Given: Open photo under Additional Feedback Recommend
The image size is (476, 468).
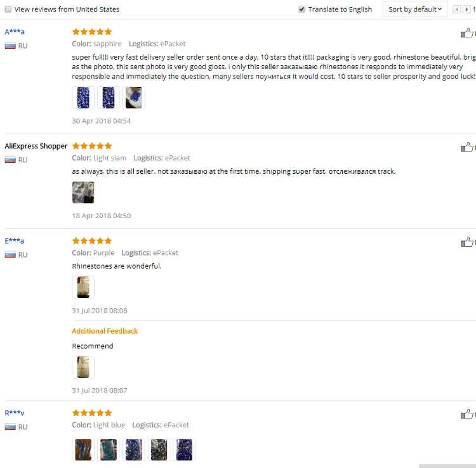Looking at the screenshot, I should [x=83, y=367].
